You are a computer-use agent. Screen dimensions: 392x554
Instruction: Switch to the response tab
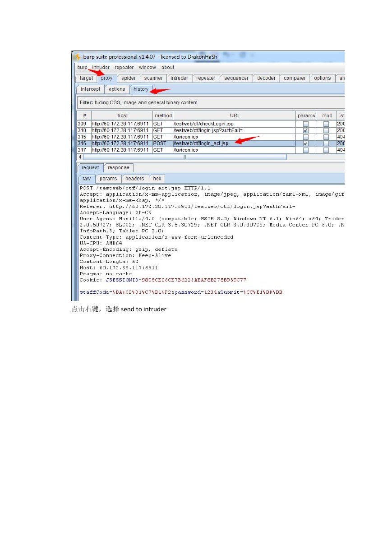[x=119, y=167]
